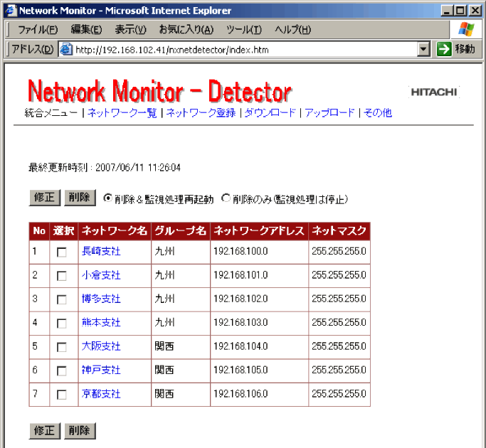The height and width of the screenshot is (448, 486).
Task: Open the 熊本支社 network link
Action: click(x=101, y=323)
